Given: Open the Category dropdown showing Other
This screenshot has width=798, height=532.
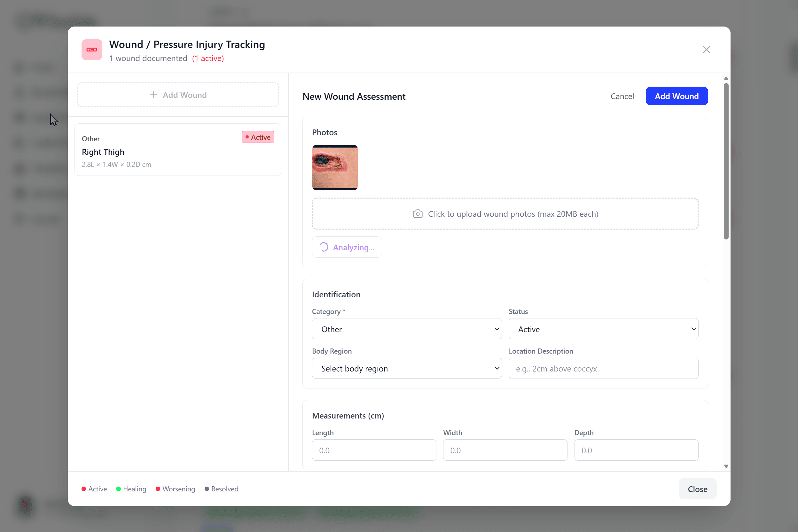Looking at the screenshot, I should click(406, 329).
